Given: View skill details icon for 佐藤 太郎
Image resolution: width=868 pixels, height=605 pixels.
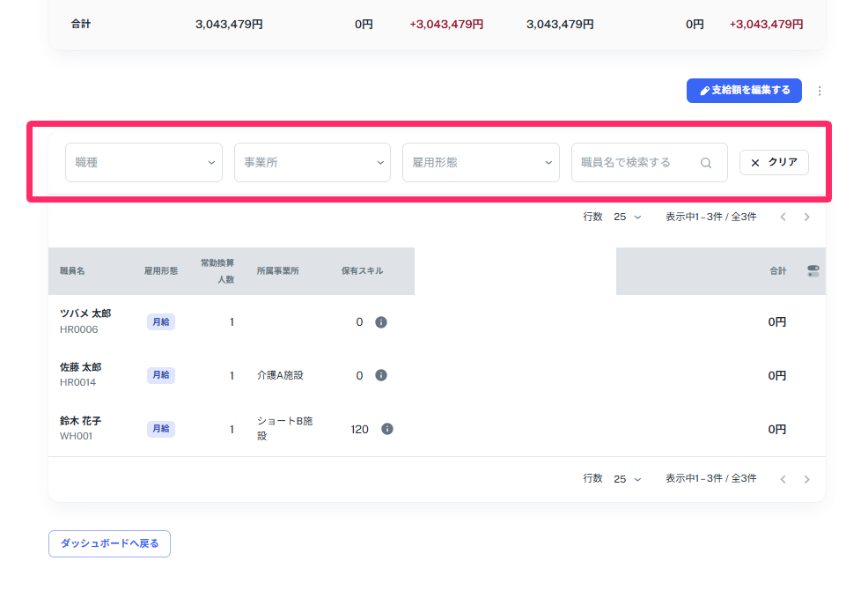Looking at the screenshot, I should tap(380, 375).
